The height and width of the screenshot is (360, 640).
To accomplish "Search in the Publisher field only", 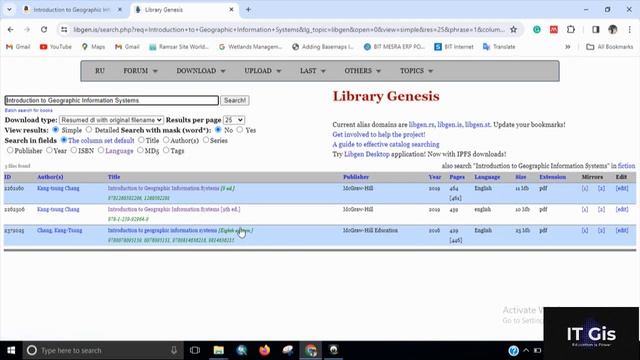I will click(x=10, y=150).
